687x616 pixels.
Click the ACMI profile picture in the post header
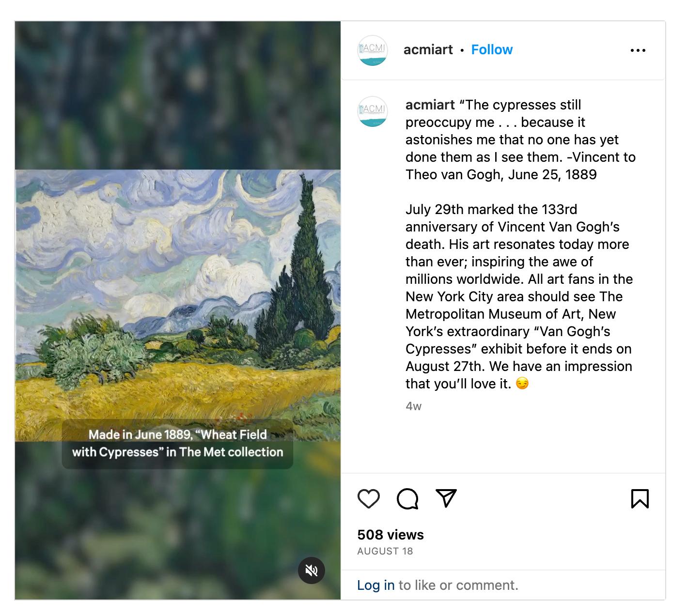coord(372,50)
